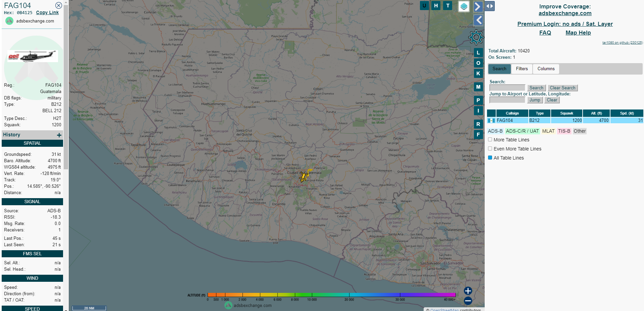Sort table by Callsign column
Screen dimensions: 644x311
point(512,113)
